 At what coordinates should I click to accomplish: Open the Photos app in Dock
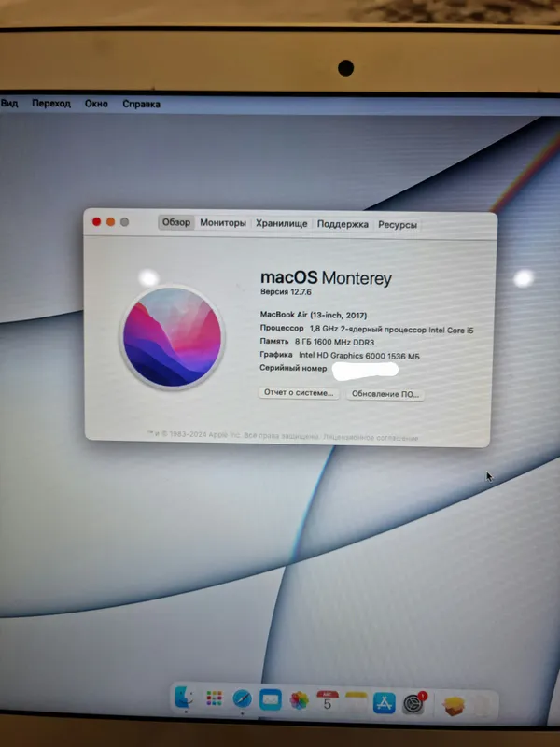coord(299,701)
